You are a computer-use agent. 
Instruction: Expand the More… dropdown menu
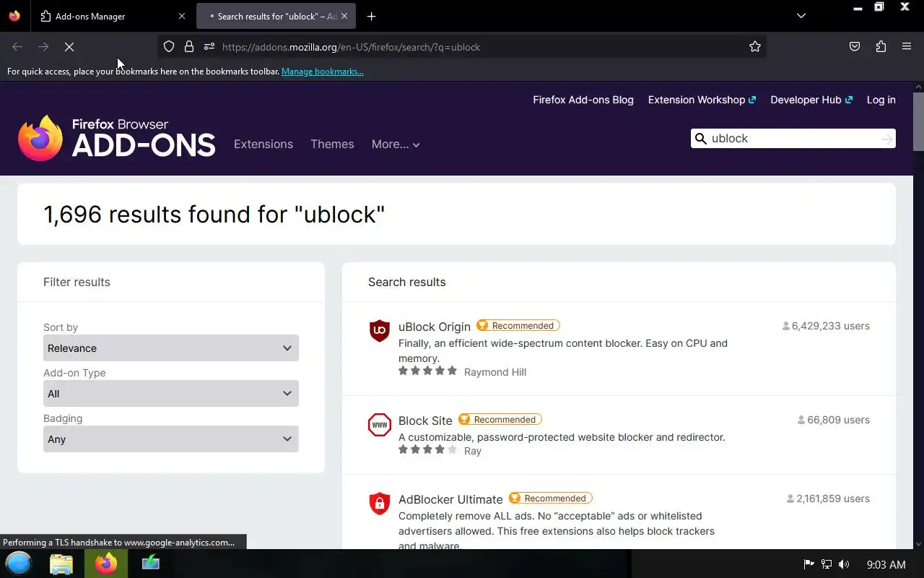[396, 144]
